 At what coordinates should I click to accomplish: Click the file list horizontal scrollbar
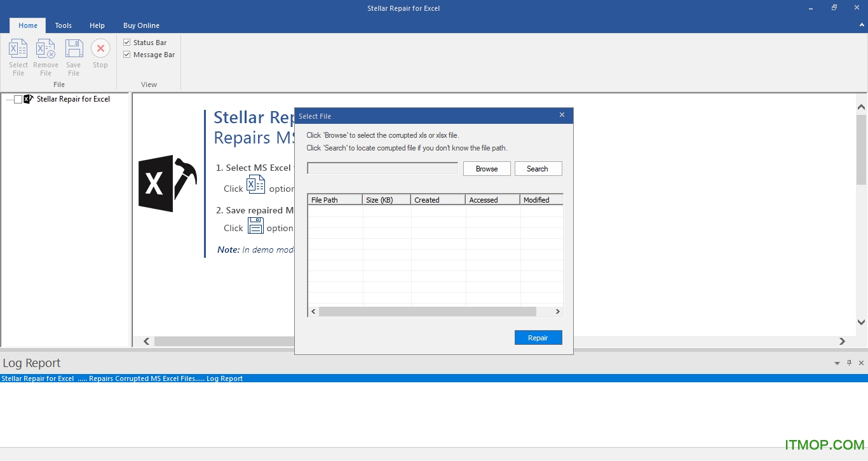coord(427,312)
